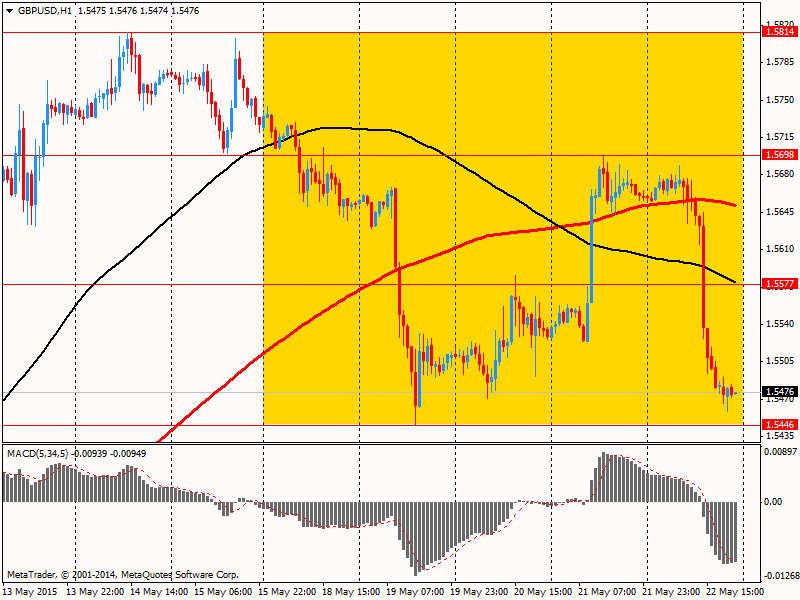
Task: Select the red 1.5814 price level label
Action: [779, 32]
